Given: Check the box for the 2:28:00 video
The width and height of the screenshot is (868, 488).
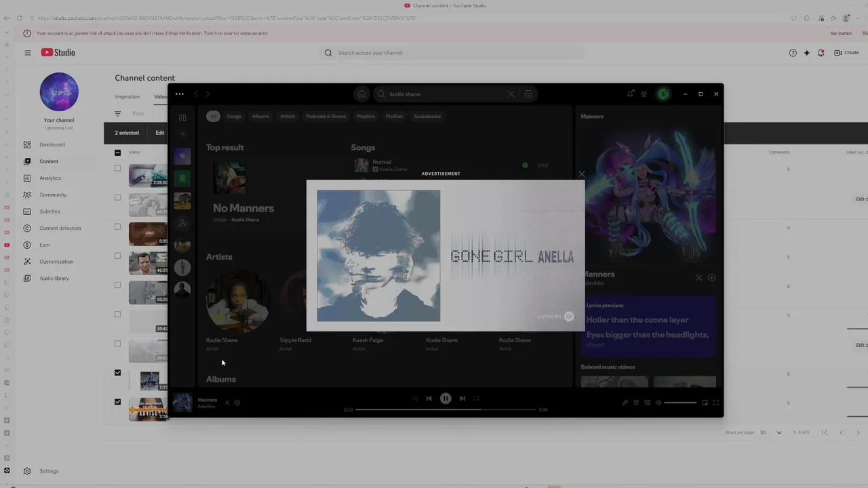Looking at the screenshot, I should coord(117,168).
